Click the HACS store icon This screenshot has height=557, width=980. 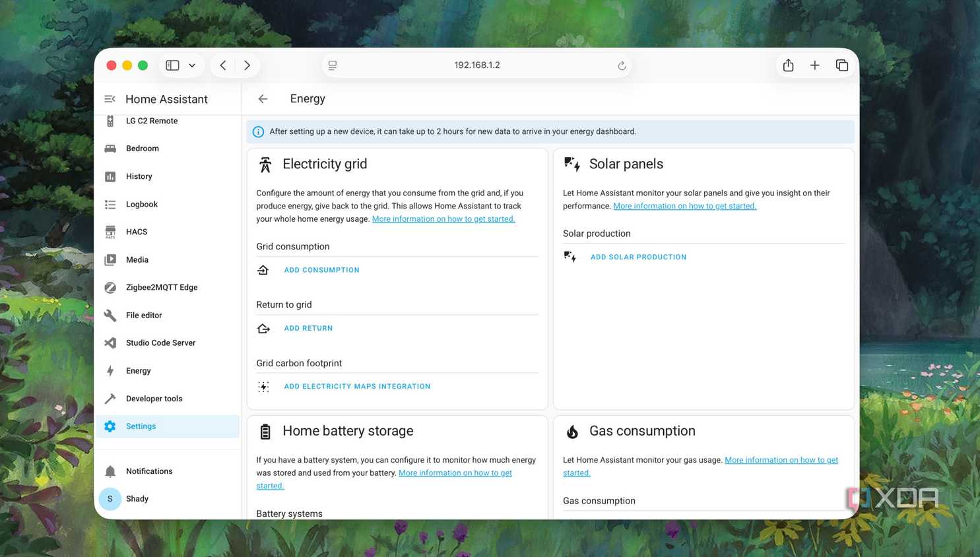110,232
